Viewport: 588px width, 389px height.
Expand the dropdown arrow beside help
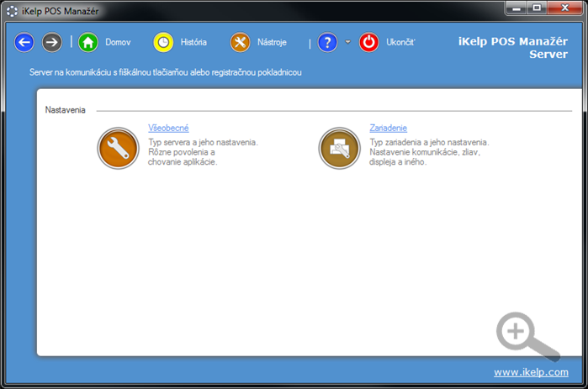[347, 42]
